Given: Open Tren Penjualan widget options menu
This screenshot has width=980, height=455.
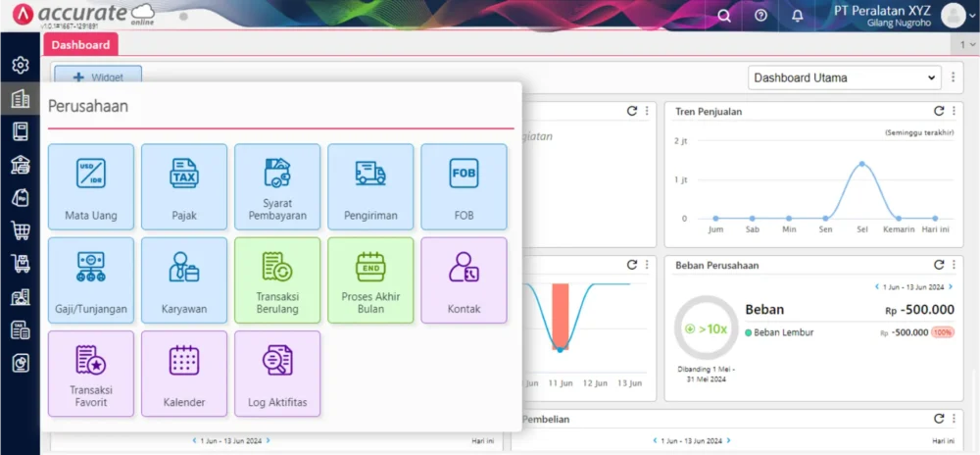Looking at the screenshot, I should (954, 111).
